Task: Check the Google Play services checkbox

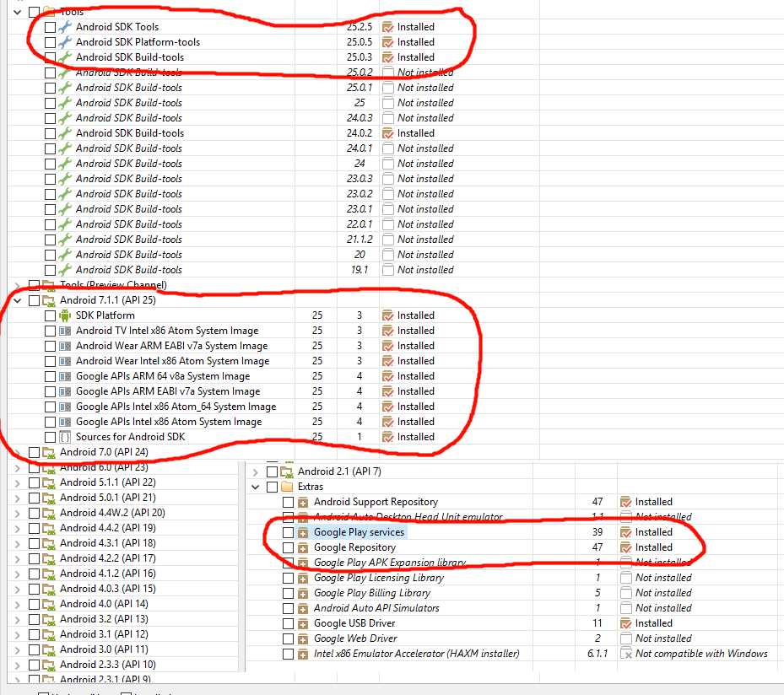Action: [288, 532]
